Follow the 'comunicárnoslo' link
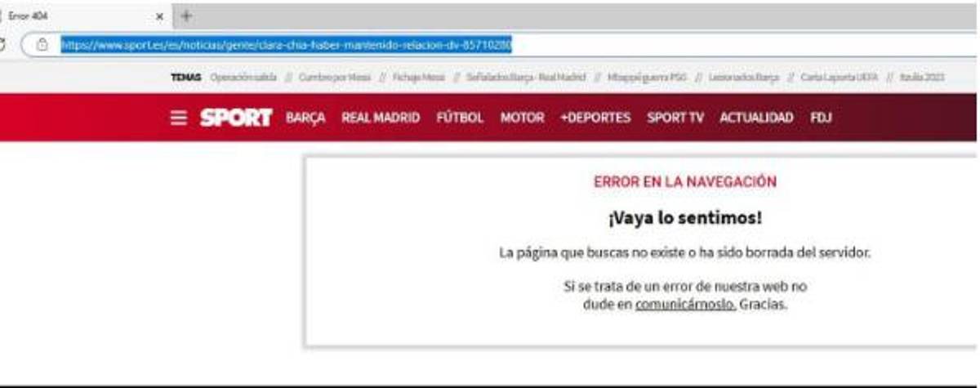980x388 pixels. pos(685,305)
